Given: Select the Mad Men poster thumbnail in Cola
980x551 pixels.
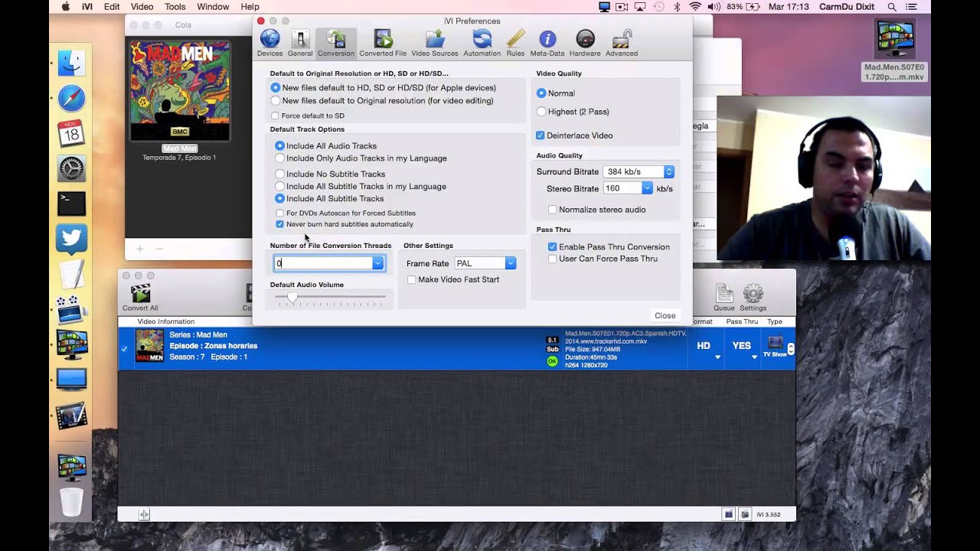Looking at the screenshot, I should [180, 90].
